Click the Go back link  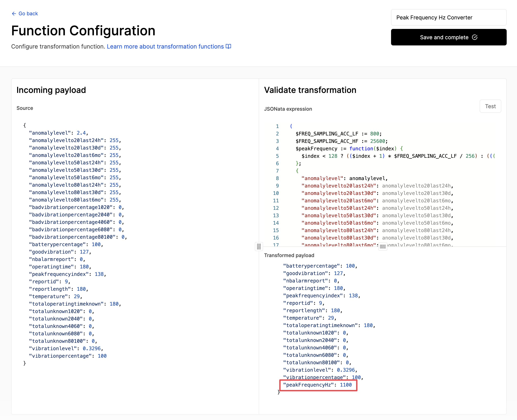(x=28, y=14)
